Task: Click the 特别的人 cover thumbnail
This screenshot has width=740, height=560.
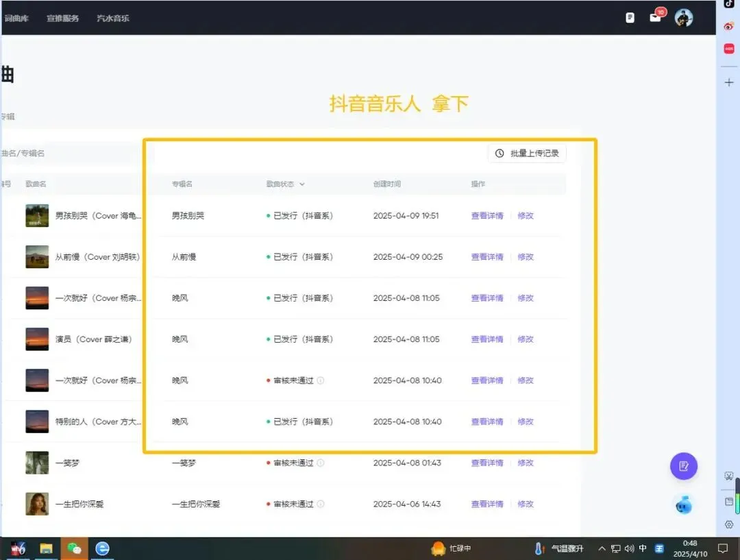Action: click(37, 422)
